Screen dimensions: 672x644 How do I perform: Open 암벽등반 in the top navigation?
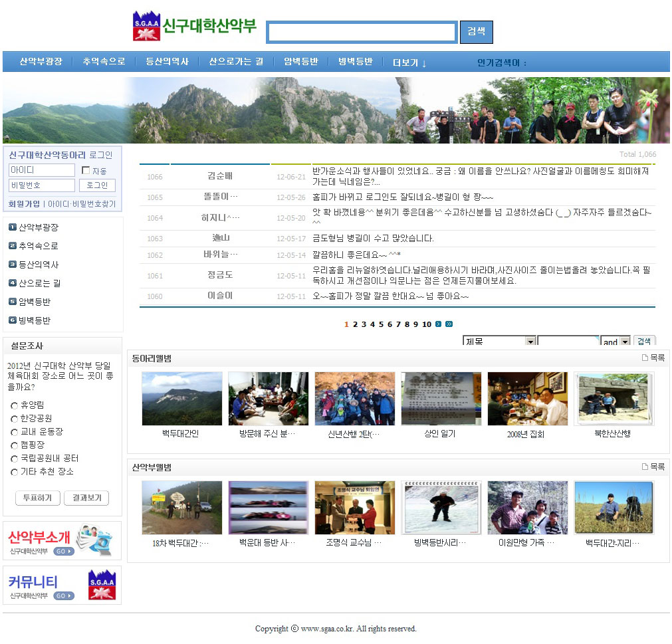[x=301, y=62]
